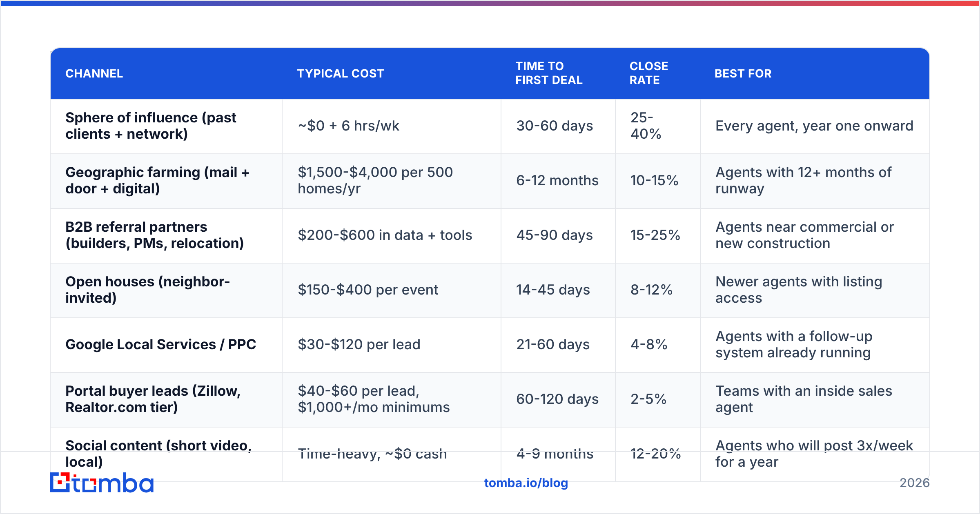
Task: Click the Tomba logo icon
Action: (60, 483)
